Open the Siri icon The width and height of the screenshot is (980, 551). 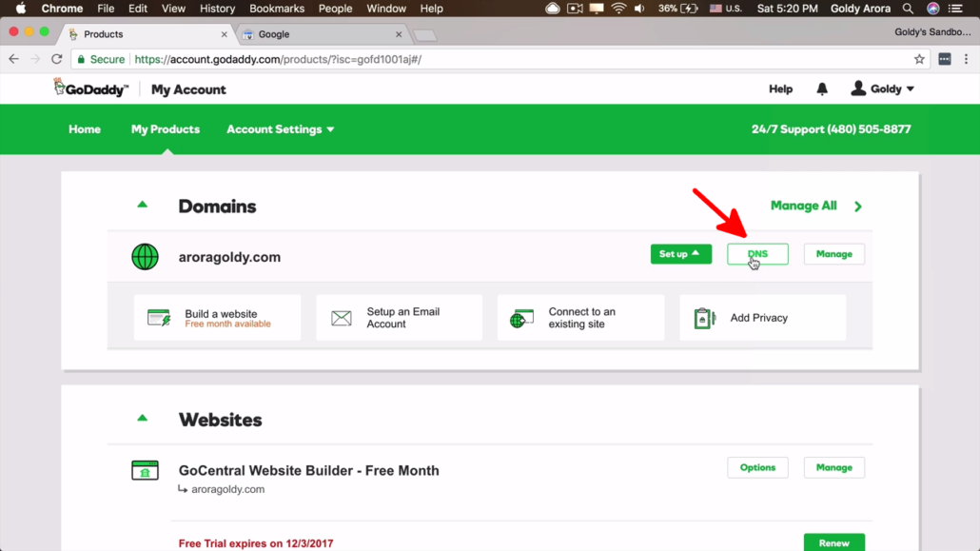(x=933, y=9)
